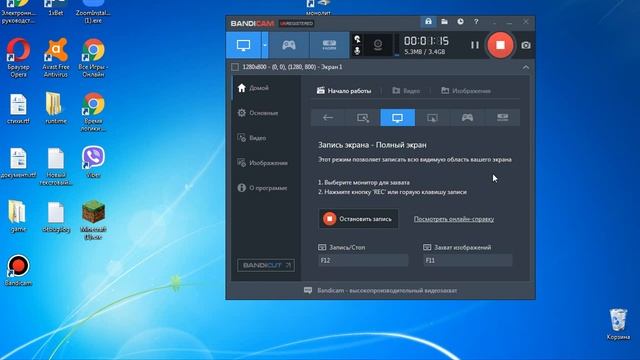
Task: Select Game Recording mode in top toolbar
Action: (289, 45)
